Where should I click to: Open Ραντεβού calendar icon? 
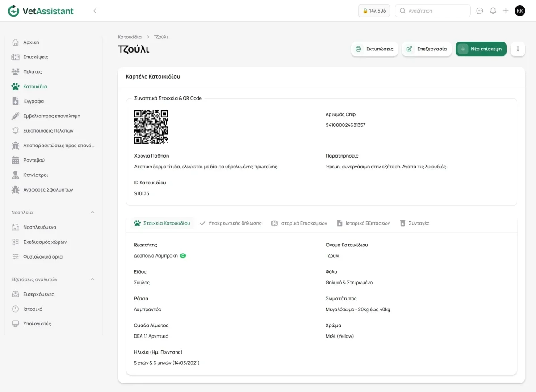(x=16, y=160)
